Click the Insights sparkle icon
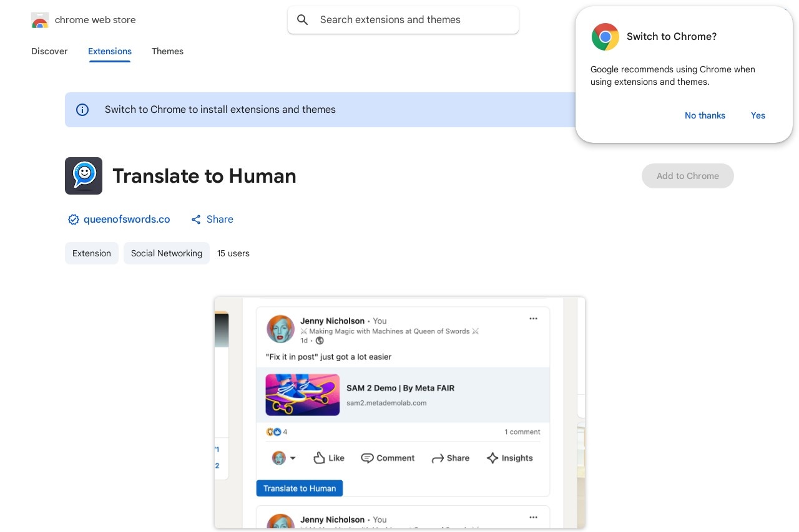 pos(492,458)
